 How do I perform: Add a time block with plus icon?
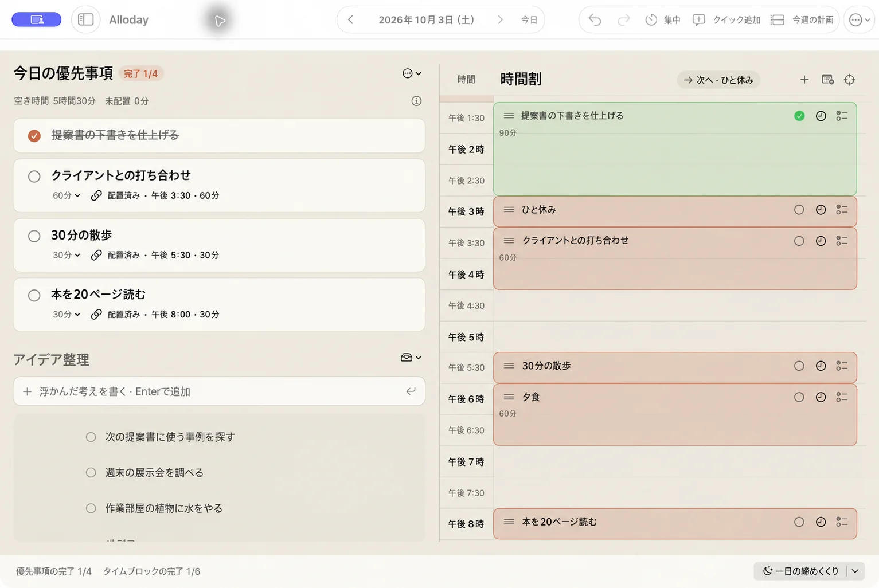pyautogui.click(x=804, y=80)
